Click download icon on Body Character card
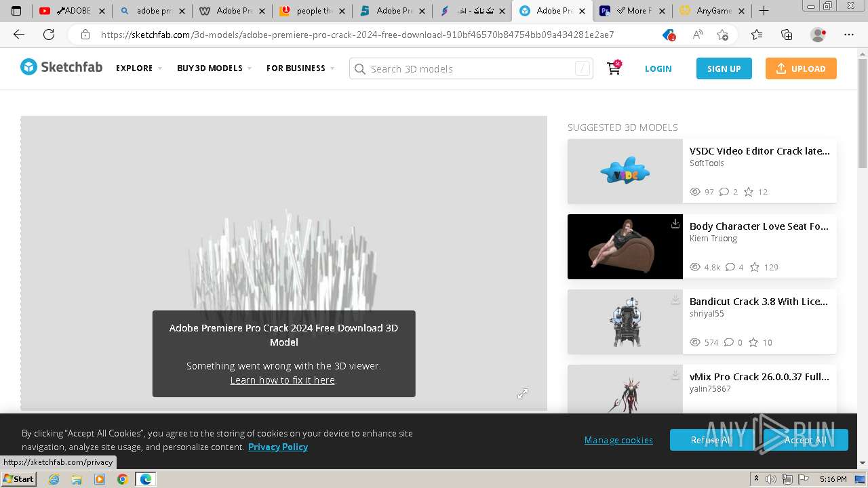The width and height of the screenshot is (868, 488). pyautogui.click(x=675, y=224)
